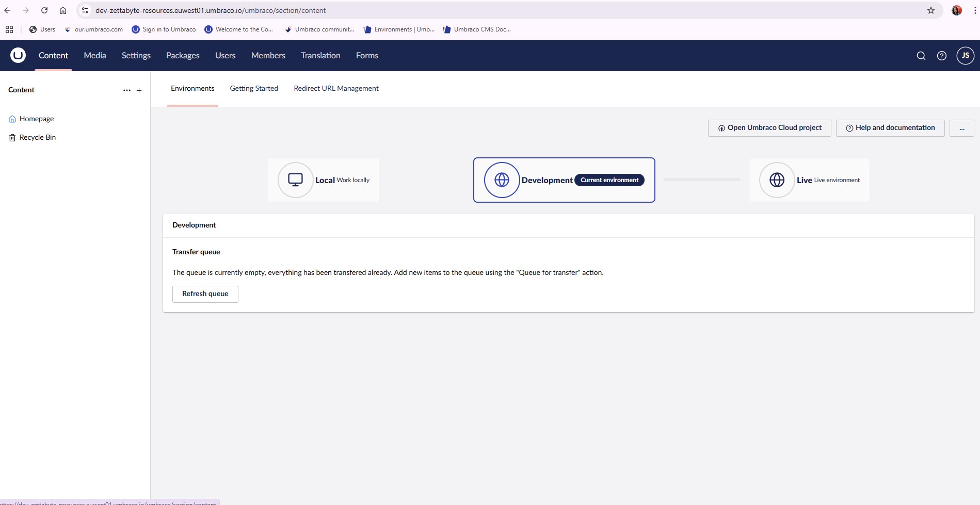Reload the page with the refresh icon
Screen dimensions: 980x505
coord(44,10)
